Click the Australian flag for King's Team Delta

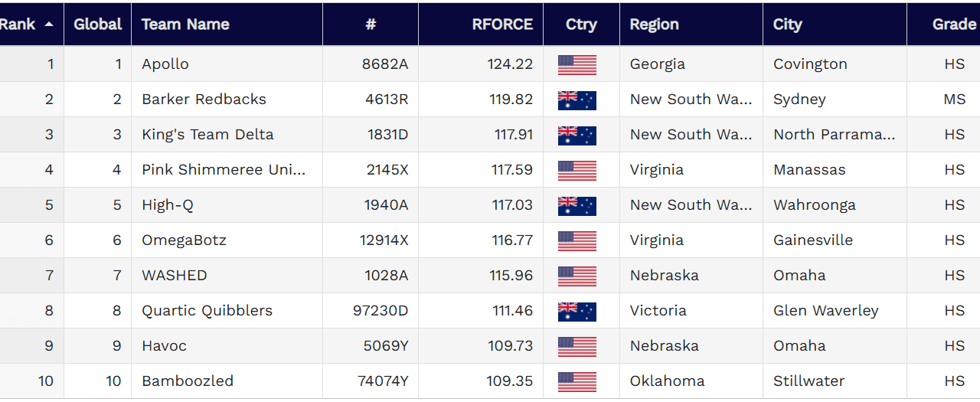[577, 135]
